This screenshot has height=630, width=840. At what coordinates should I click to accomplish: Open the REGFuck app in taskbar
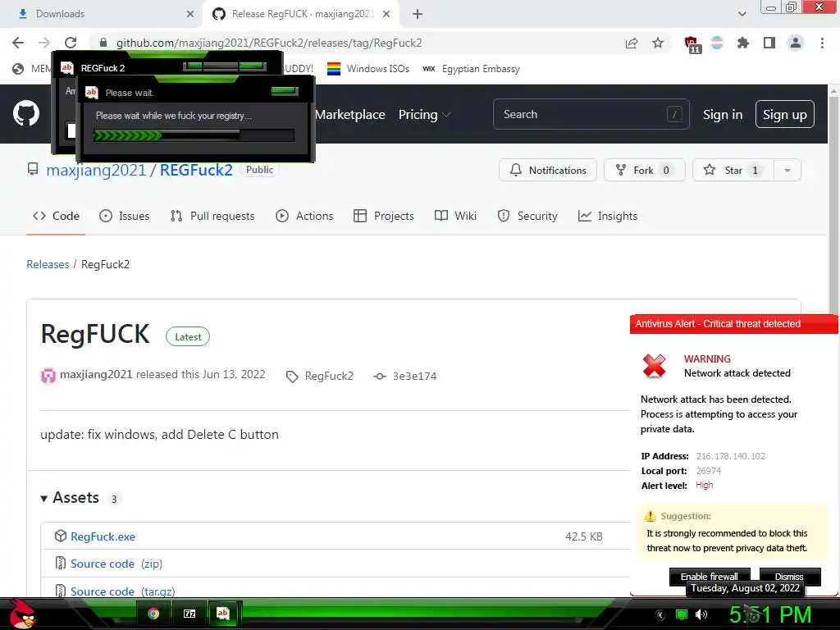tap(223, 614)
